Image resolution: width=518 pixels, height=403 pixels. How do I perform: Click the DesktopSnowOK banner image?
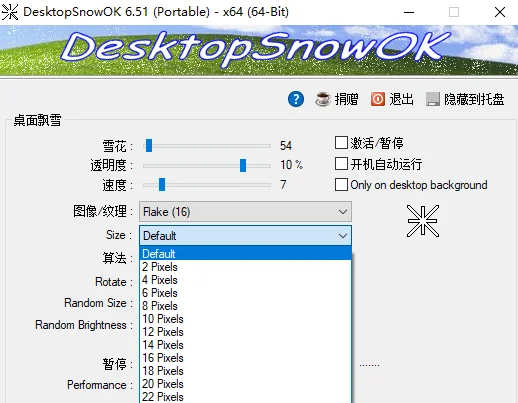coord(259,51)
